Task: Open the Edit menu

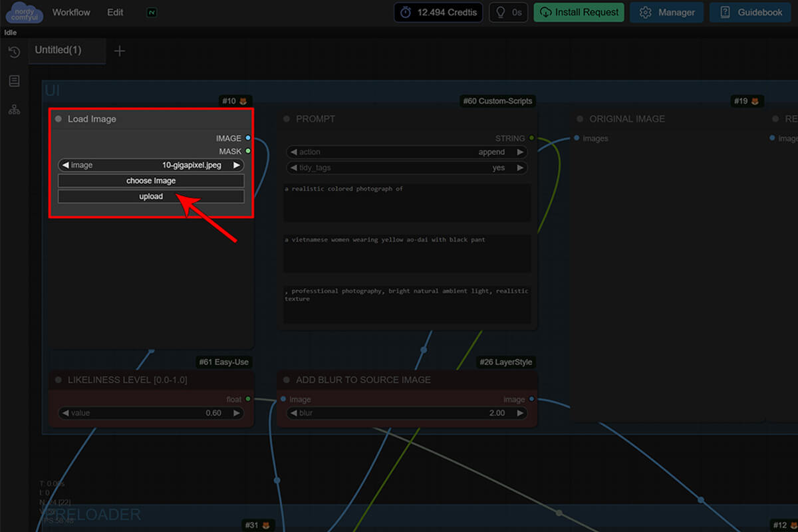Action: pos(115,13)
